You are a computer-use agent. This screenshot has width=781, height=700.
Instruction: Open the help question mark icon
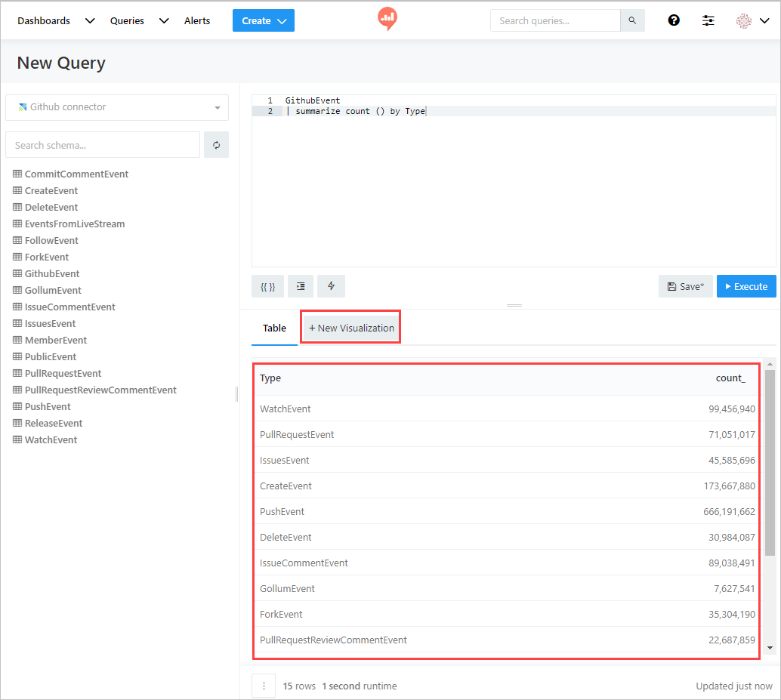pos(674,20)
